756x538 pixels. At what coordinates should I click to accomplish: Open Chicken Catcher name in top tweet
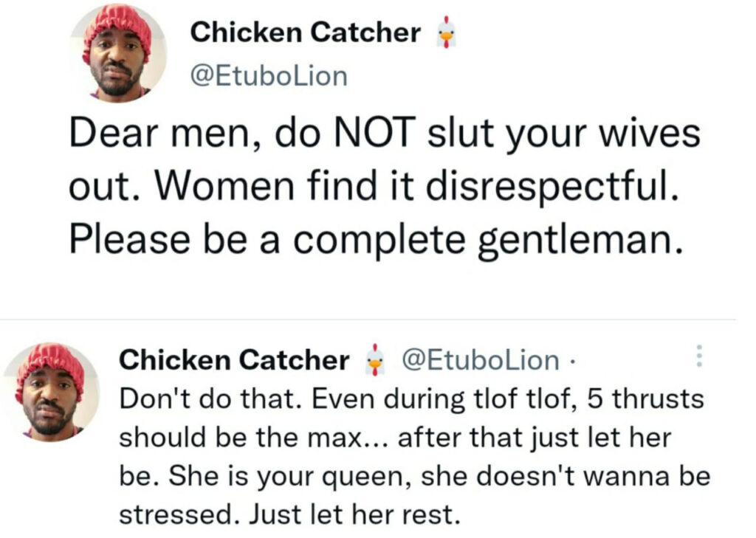305,32
